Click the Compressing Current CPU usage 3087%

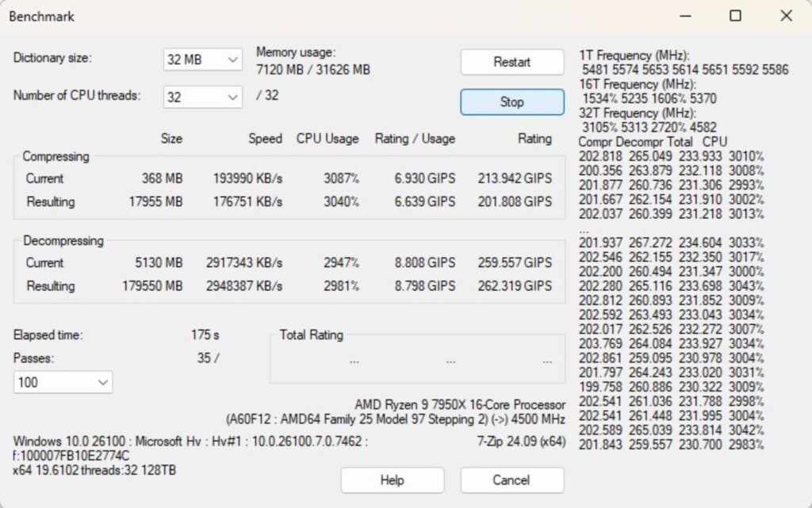[x=341, y=178]
